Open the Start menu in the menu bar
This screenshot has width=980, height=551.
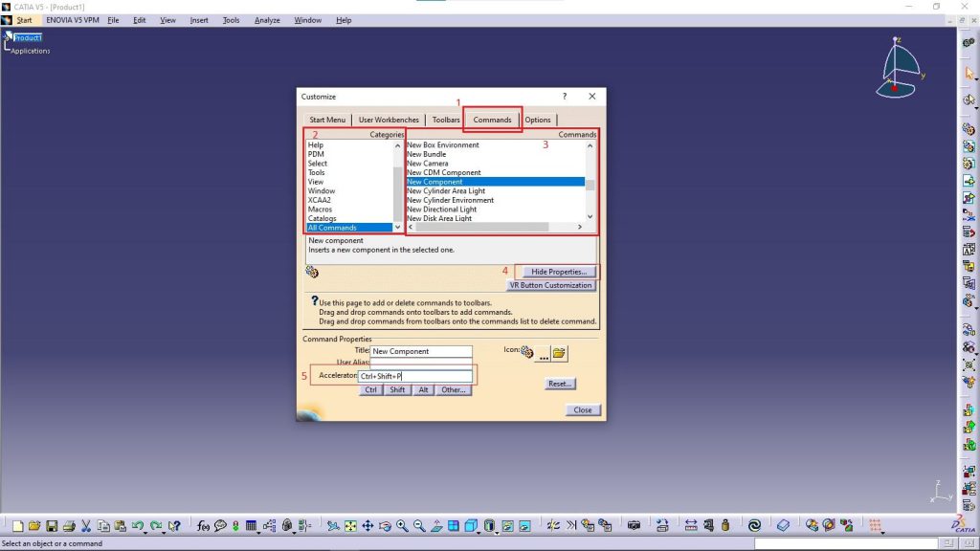coord(24,20)
